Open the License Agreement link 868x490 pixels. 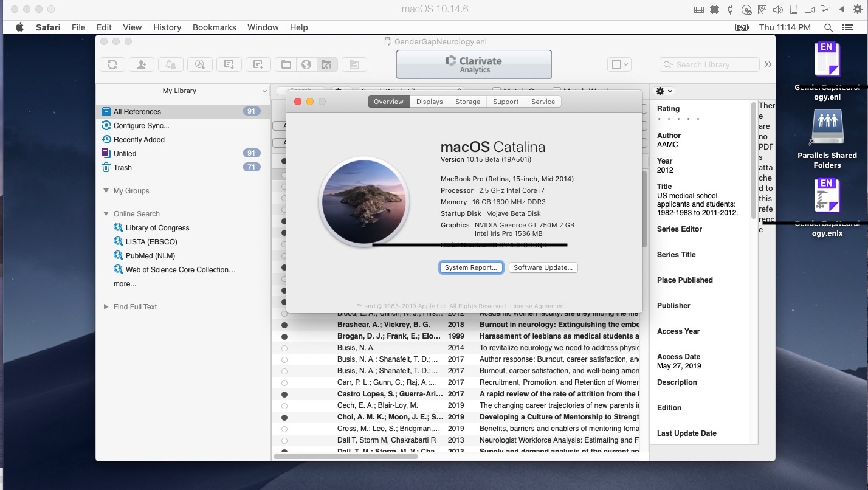pos(538,306)
